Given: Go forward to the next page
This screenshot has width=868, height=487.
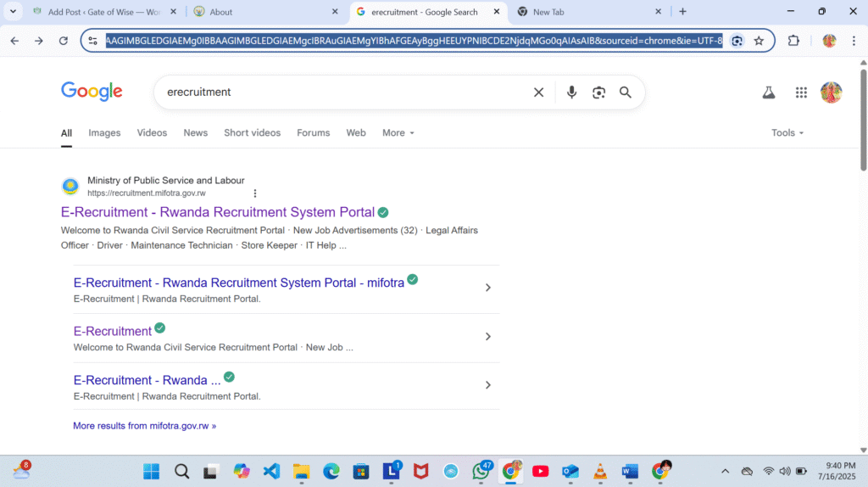Looking at the screenshot, I should pos(39,41).
